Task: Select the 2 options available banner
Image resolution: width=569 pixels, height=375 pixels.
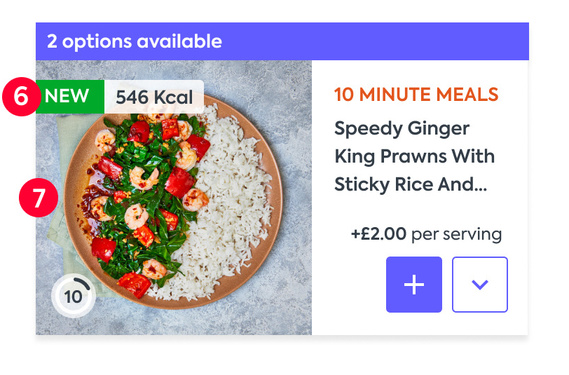Action: [x=282, y=41]
